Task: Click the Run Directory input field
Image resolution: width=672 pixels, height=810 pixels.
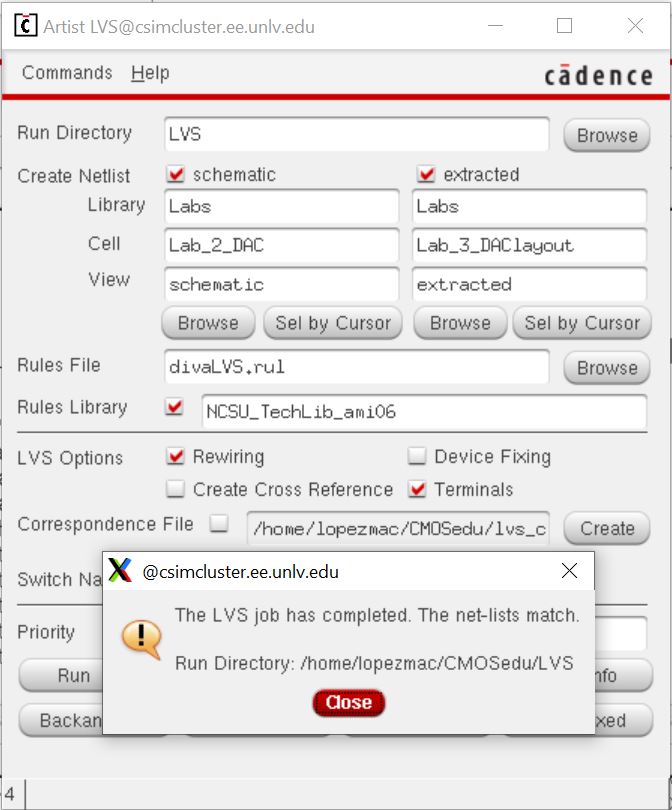Action: click(356, 134)
